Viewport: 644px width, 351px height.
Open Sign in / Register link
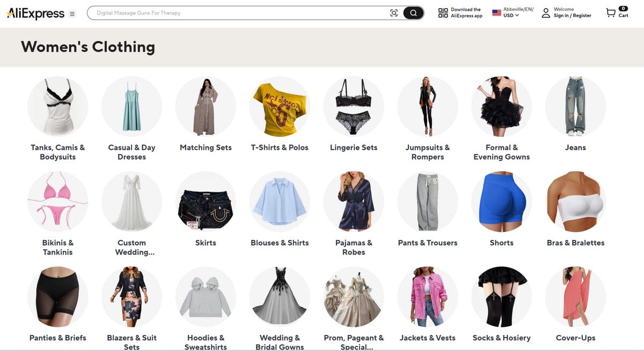tap(573, 16)
